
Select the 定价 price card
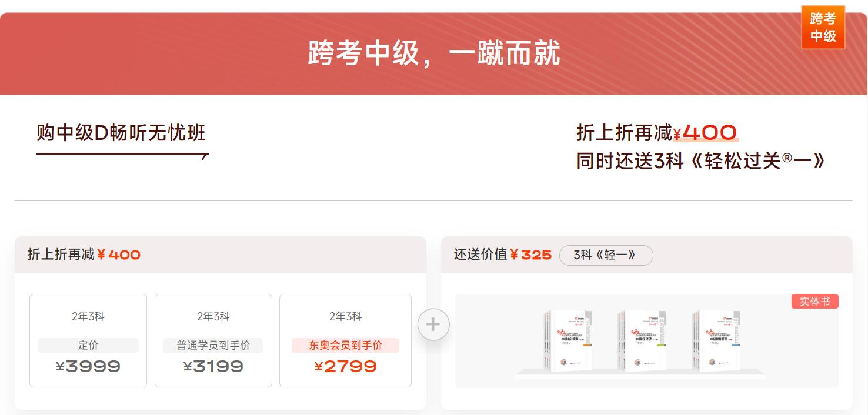[x=87, y=340]
